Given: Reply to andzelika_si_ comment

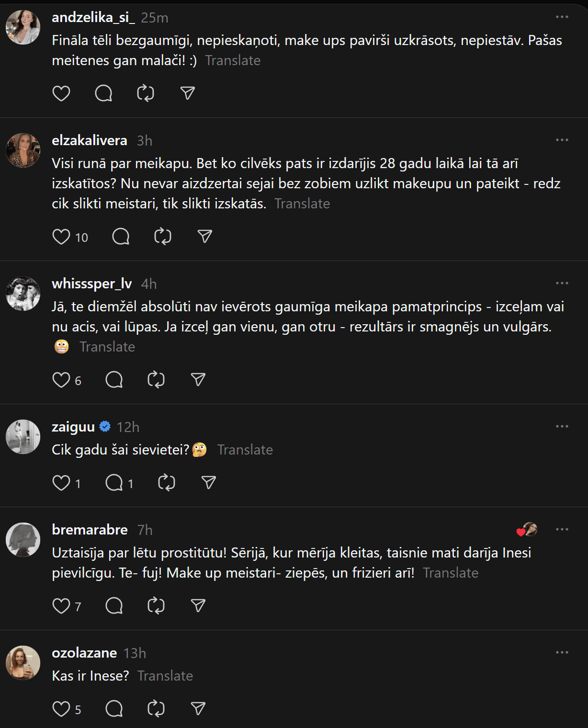Looking at the screenshot, I should click(x=103, y=93).
